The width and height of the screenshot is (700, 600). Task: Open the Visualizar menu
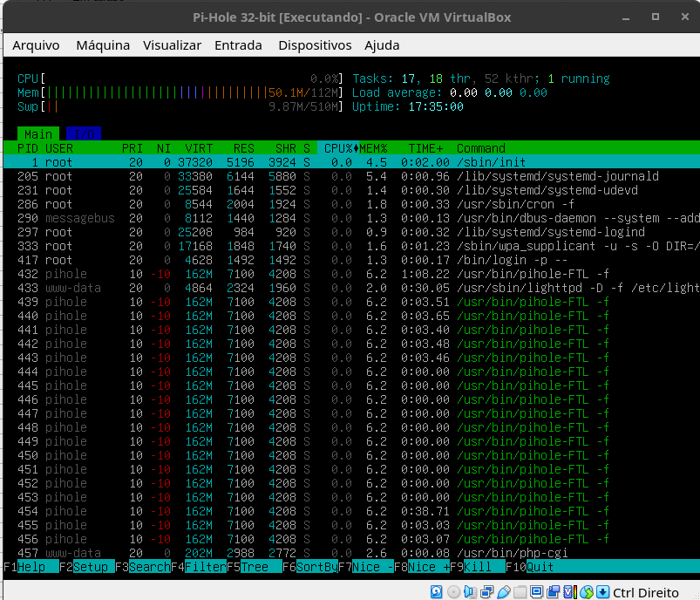172,45
